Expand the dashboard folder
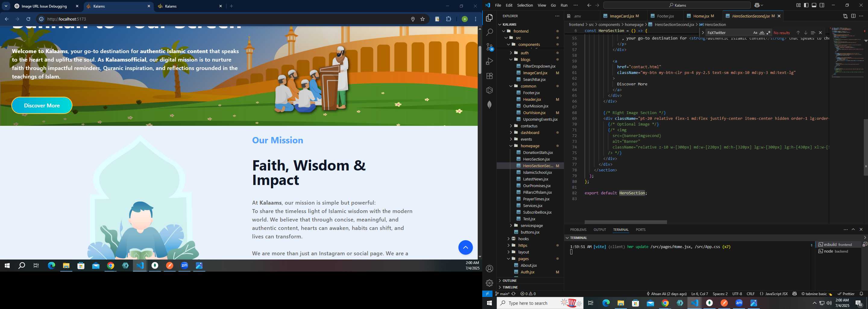 (511, 132)
